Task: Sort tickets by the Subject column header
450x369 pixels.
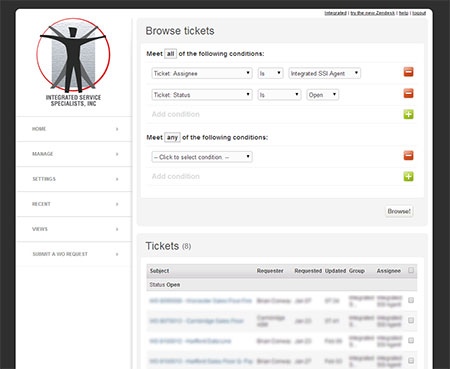Action: coord(159,271)
